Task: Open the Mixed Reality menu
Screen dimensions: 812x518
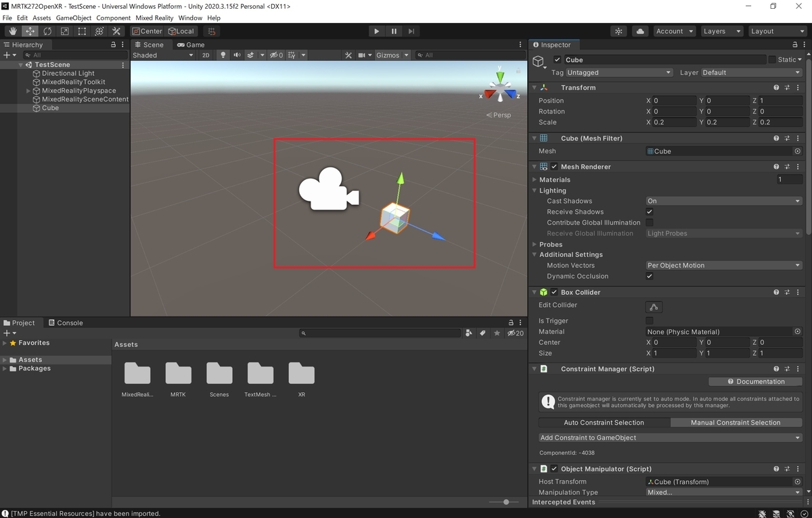Action: pos(154,18)
